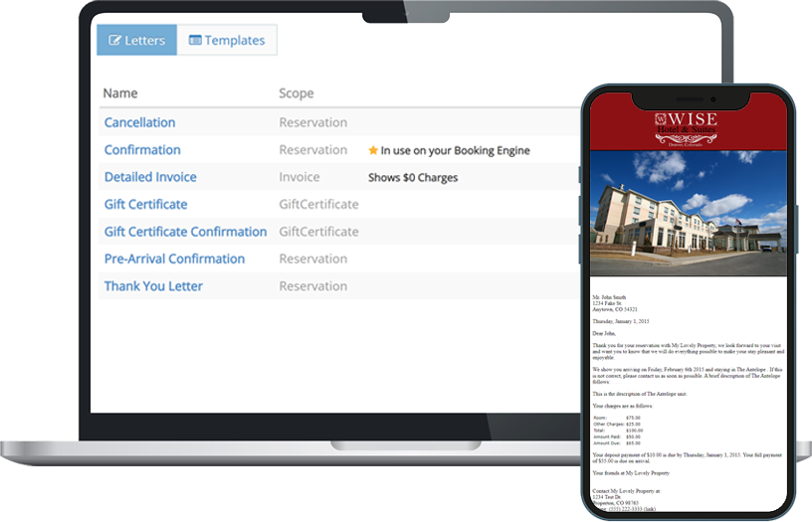Click the Reservation scope in Cancellation row
The image size is (812, 522).
coord(312,122)
